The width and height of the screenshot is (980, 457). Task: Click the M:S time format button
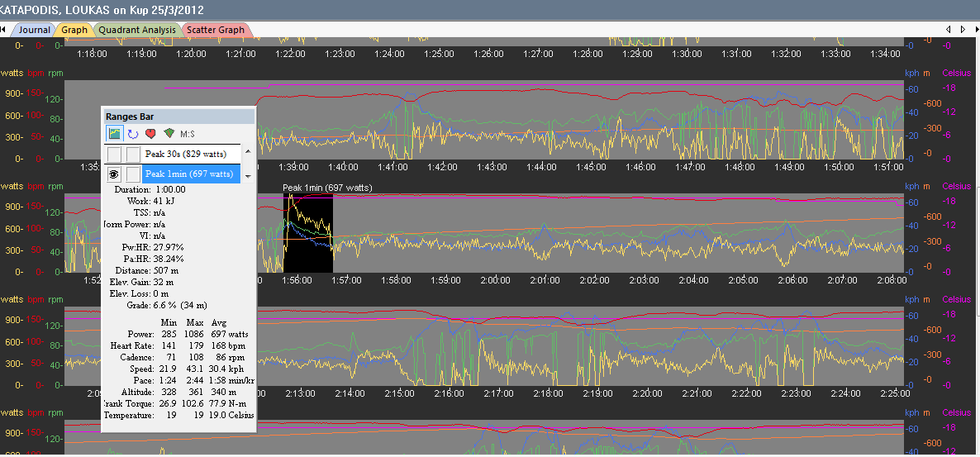click(x=188, y=134)
